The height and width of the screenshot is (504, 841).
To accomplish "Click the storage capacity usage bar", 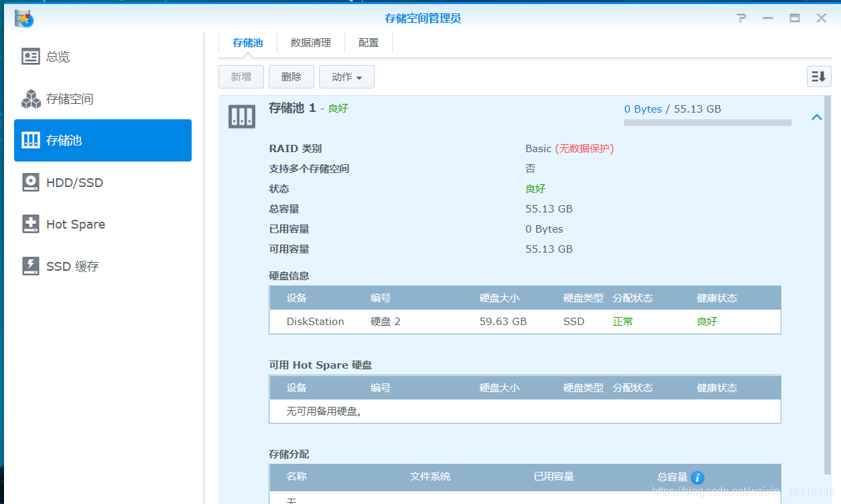I will coord(707,122).
